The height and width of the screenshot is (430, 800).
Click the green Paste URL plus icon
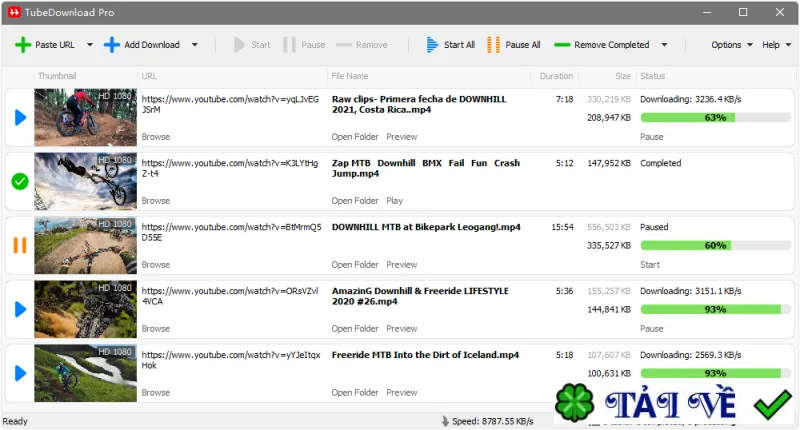click(x=22, y=45)
